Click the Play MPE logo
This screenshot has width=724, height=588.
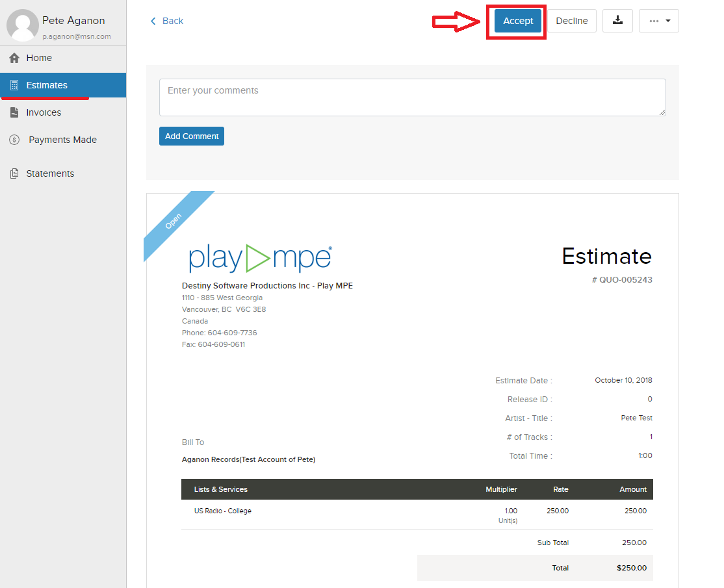pyautogui.click(x=261, y=257)
